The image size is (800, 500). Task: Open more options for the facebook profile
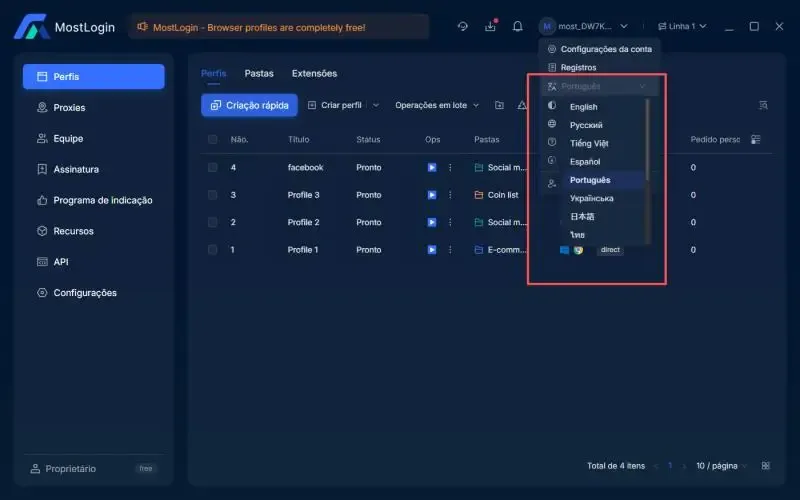450,167
